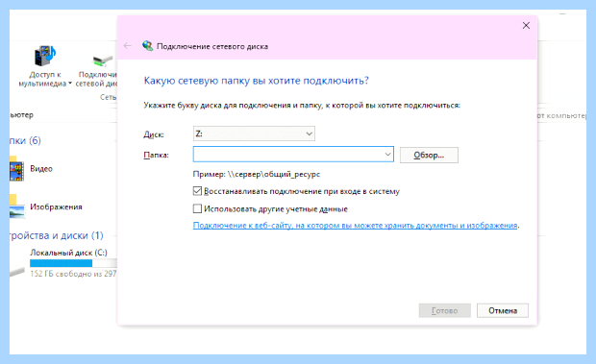Close the Map Network Drive dialog
This screenshot has width=596, height=364.
tap(526, 25)
